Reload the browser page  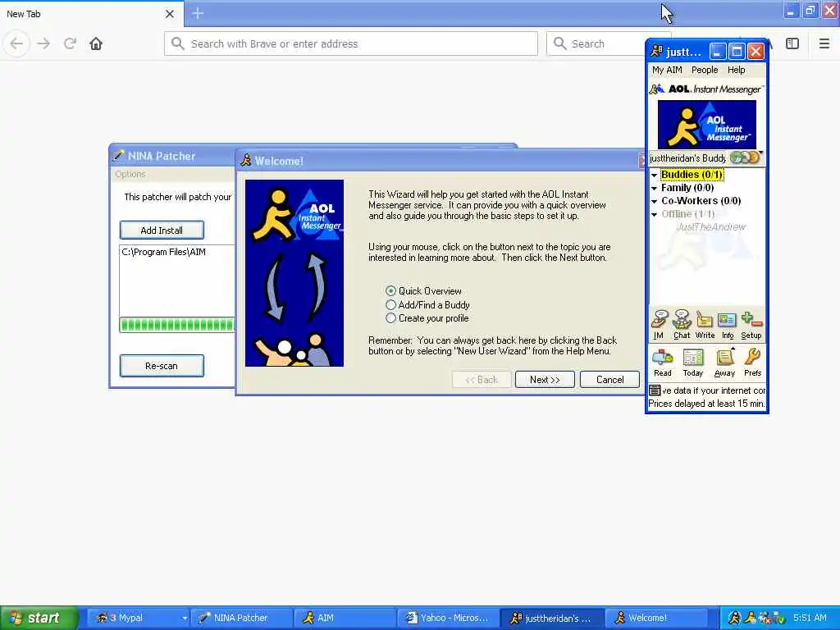point(70,43)
